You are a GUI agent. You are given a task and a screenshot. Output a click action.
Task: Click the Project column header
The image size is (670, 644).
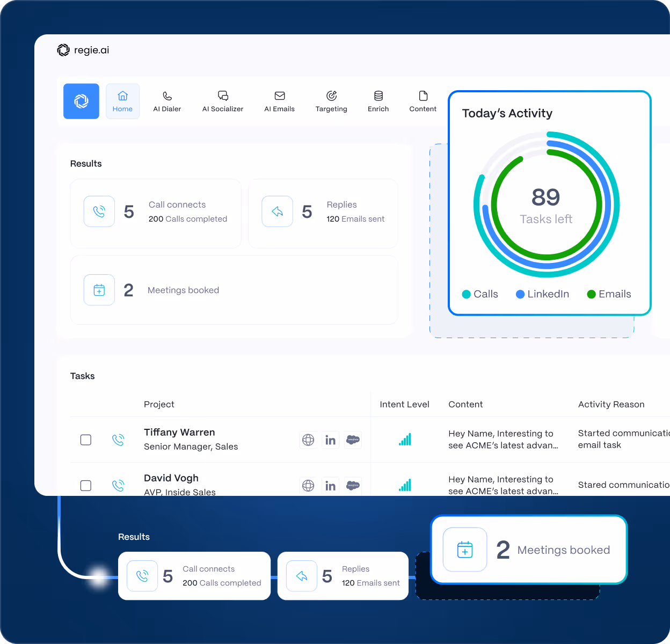click(x=159, y=405)
